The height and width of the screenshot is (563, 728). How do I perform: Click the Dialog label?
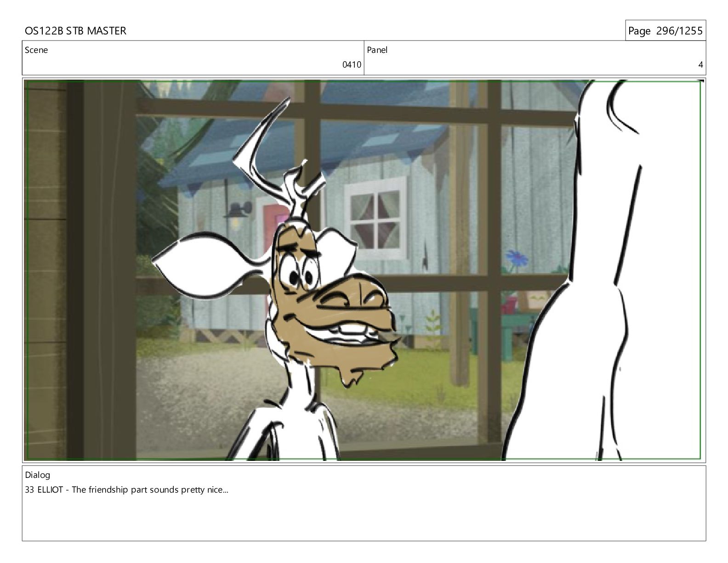37,475
